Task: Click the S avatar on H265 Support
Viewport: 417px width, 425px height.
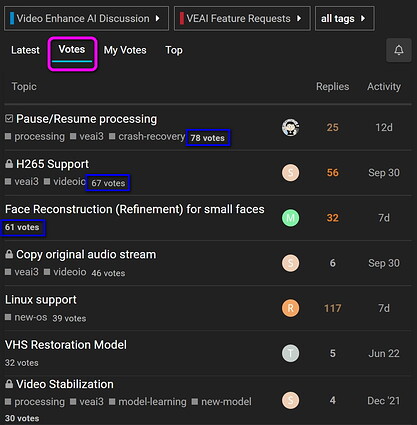Action: pyautogui.click(x=290, y=173)
